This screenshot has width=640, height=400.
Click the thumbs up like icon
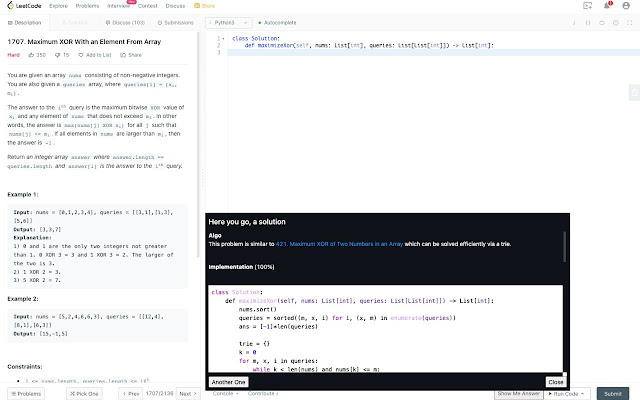click(31, 55)
